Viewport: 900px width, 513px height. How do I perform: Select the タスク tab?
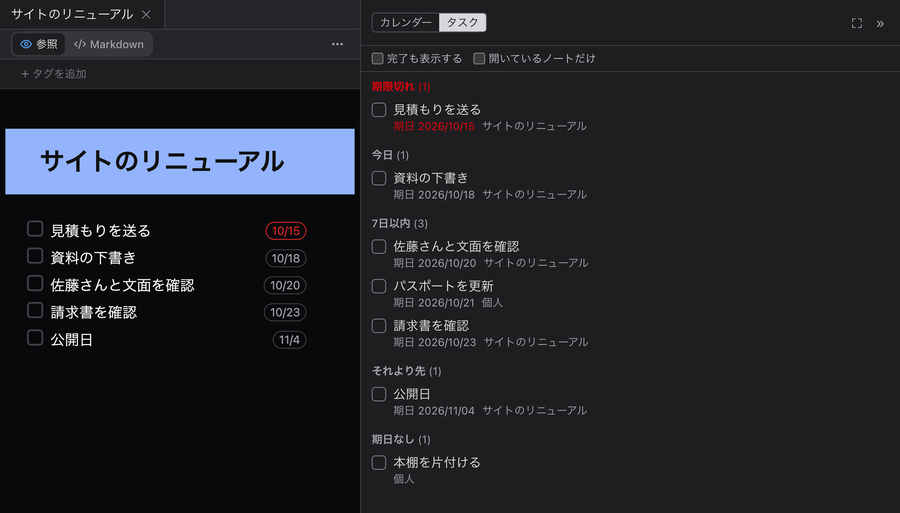tap(463, 22)
